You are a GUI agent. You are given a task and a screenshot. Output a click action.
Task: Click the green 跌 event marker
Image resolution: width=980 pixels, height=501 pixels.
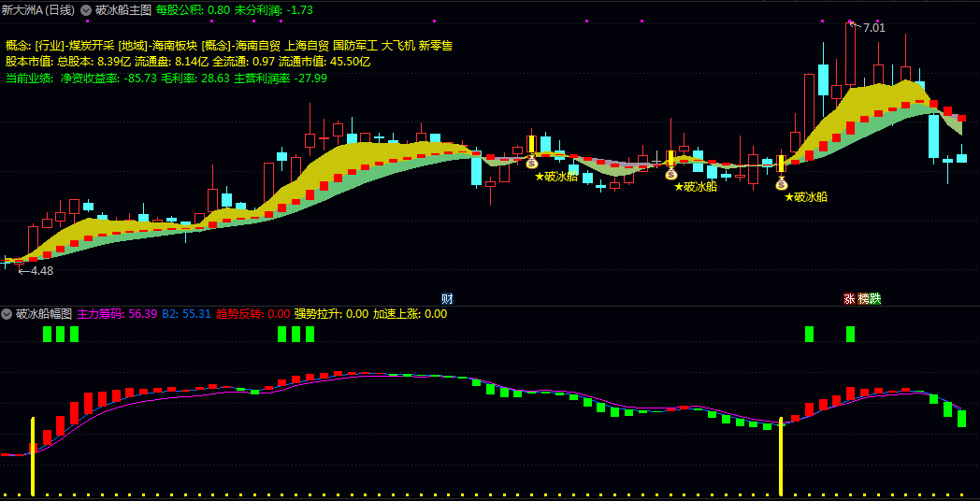pyautogui.click(x=875, y=298)
